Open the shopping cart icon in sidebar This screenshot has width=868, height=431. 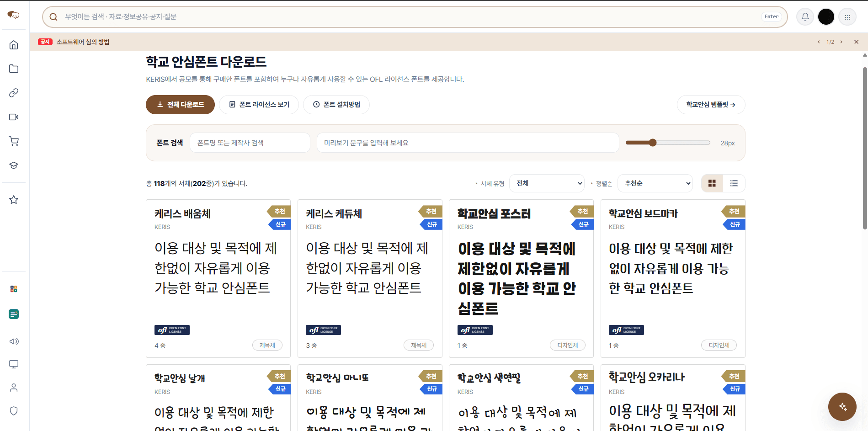pyautogui.click(x=14, y=141)
